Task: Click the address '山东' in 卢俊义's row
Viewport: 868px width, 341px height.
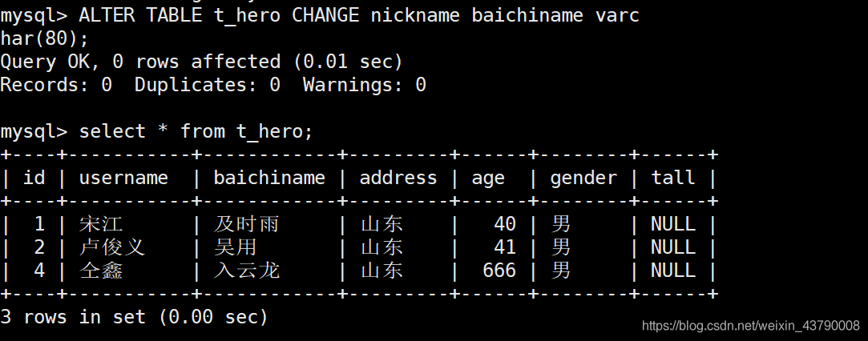Action: click(382, 247)
